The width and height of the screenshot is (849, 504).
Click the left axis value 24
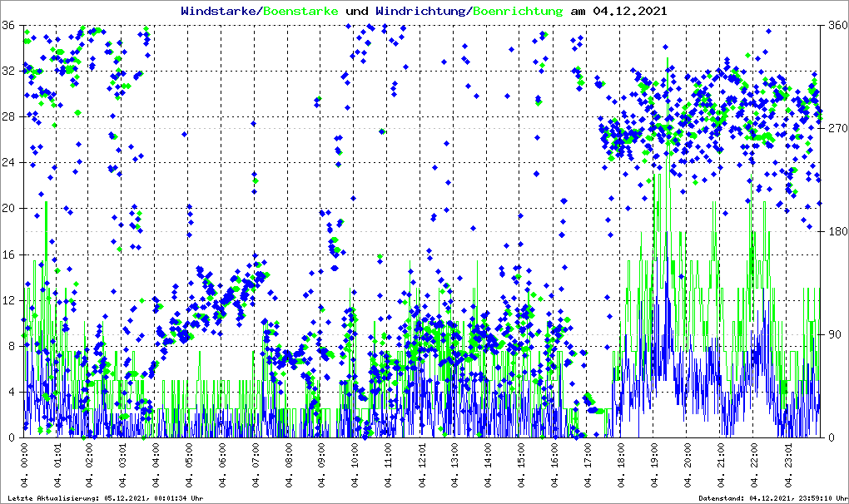pos(8,163)
